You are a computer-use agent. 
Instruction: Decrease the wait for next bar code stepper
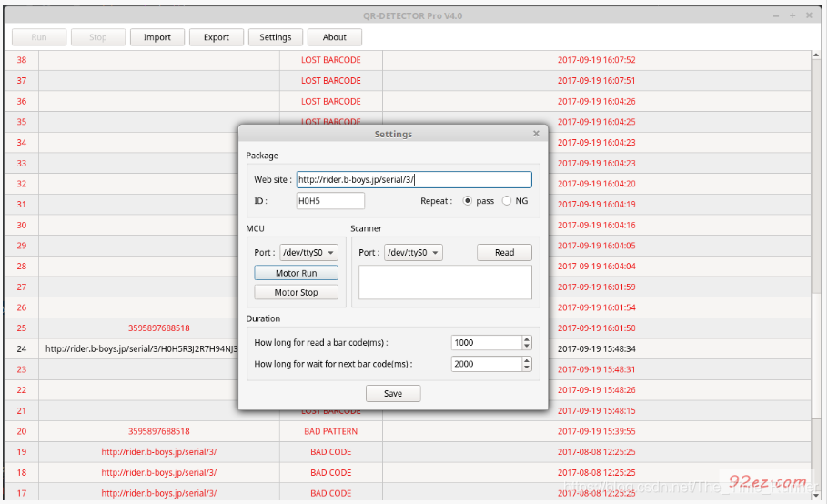[527, 368]
